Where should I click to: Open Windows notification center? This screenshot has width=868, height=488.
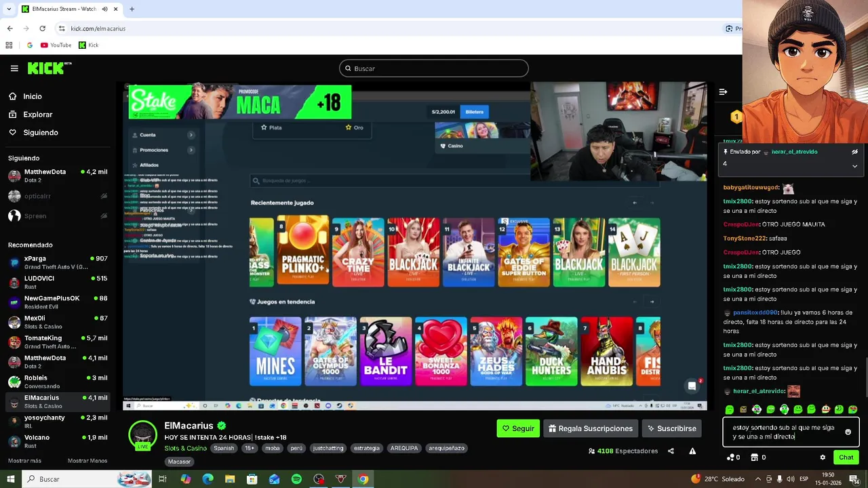tap(854, 479)
